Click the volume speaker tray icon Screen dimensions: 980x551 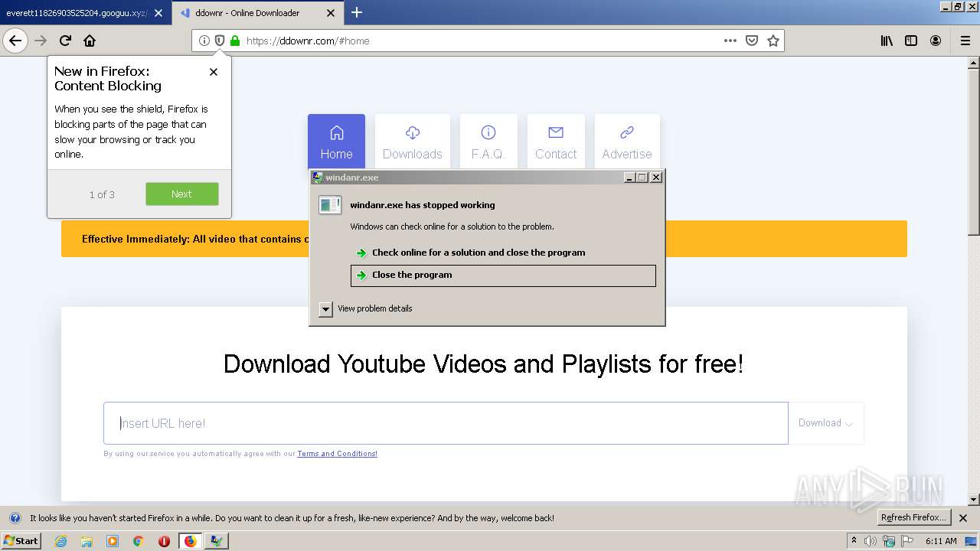(x=871, y=541)
